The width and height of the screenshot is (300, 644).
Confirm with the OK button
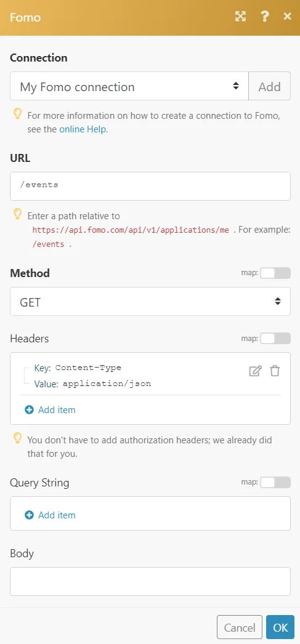(280, 627)
